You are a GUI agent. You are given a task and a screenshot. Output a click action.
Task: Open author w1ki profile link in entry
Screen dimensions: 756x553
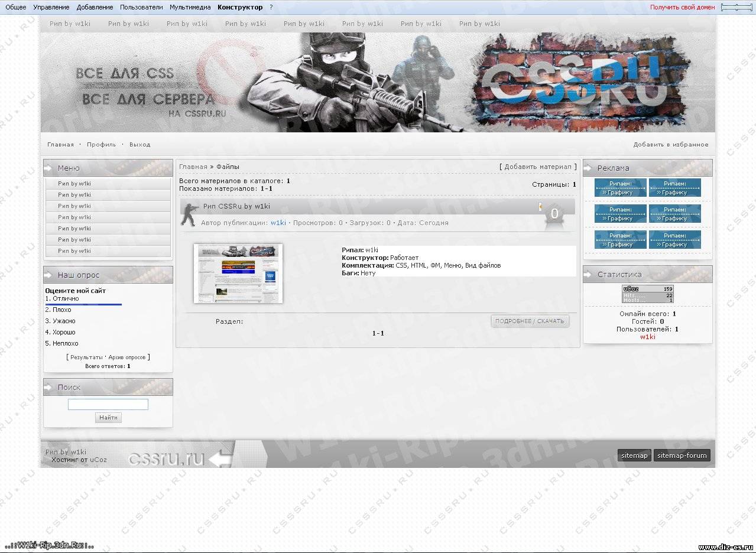coord(278,223)
